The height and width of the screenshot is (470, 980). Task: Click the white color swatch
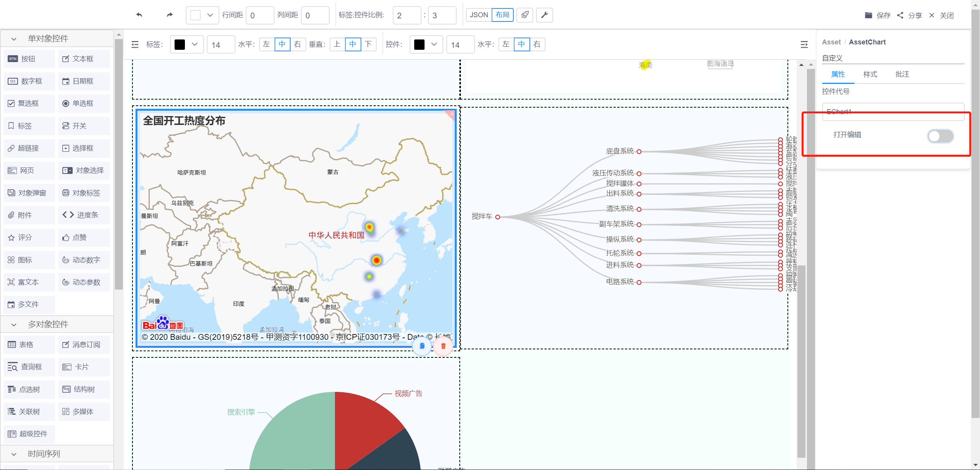pyautogui.click(x=195, y=15)
